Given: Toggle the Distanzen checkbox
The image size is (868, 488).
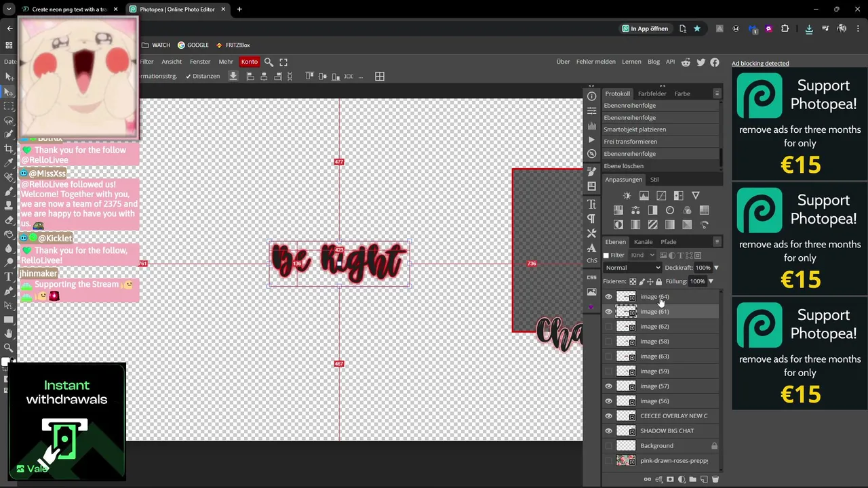Looking at the screenshot, I should [202, 77].
